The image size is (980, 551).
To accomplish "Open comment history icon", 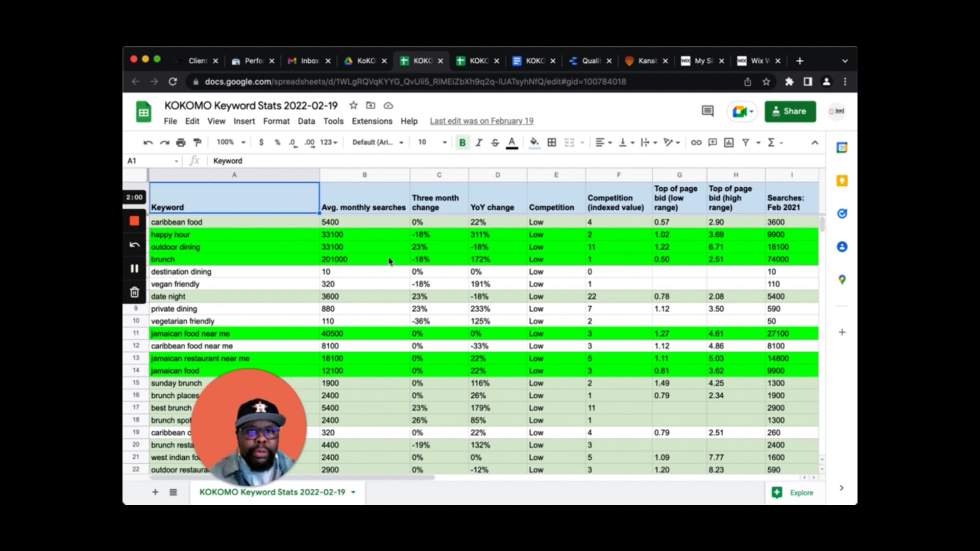I will [x=707, y=111].
